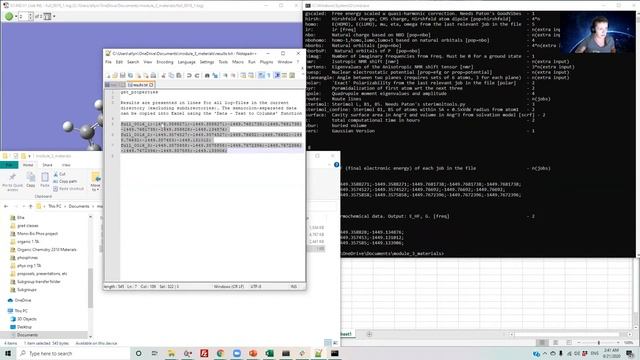Screen dimensions: 640x360
Task: Toggle Show All Characters in Notepad++ toolbar
Action: 269,76
